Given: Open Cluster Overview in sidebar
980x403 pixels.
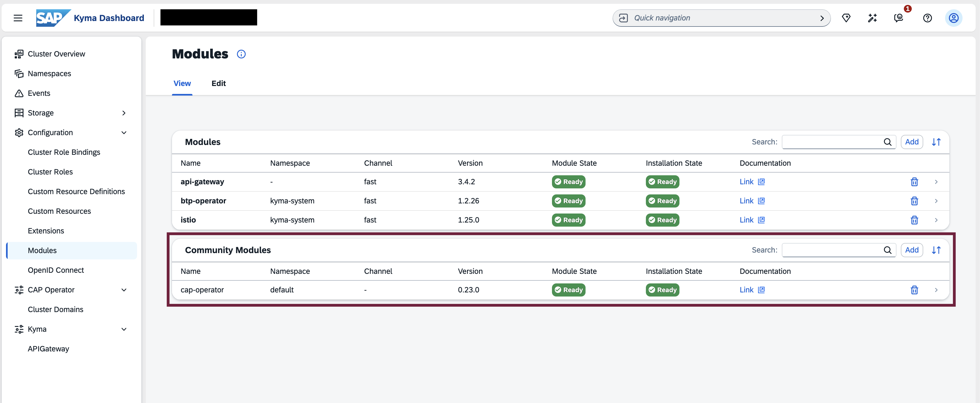Looking at the screenshot, I should click(56, 54).
